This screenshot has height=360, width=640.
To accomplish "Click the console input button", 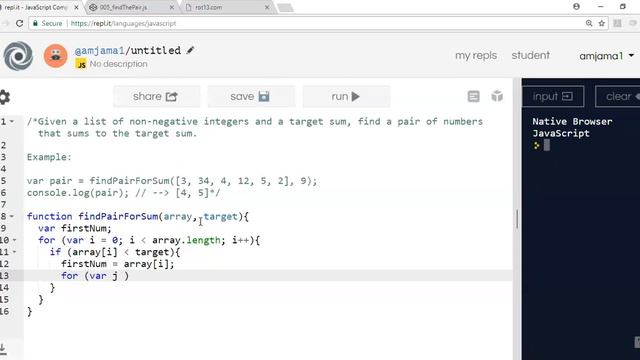I will click(553, 96).
